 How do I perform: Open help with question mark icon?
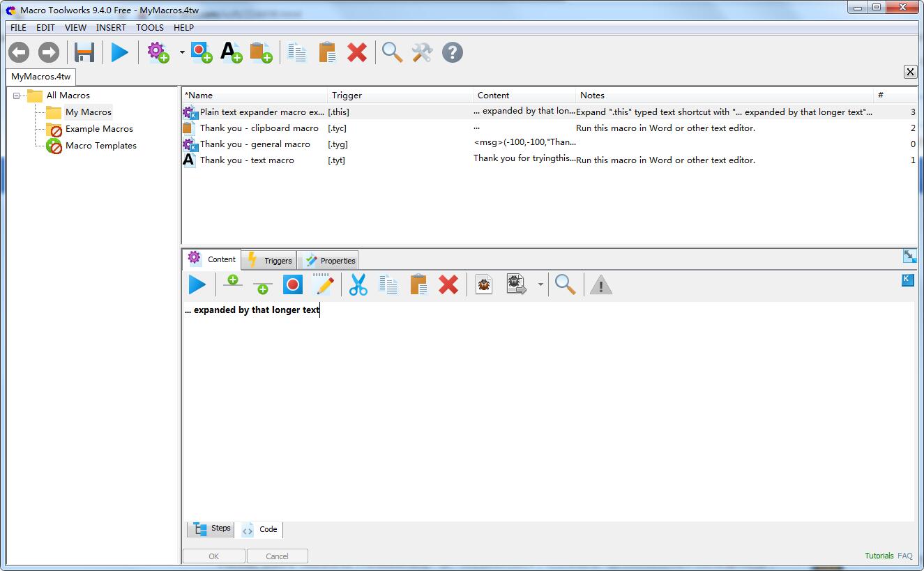(x=453, y=52)
